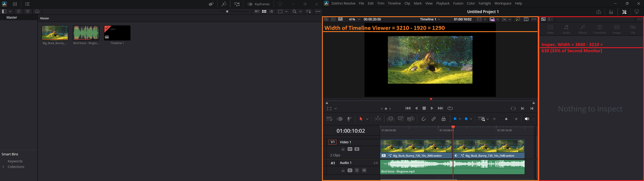Open the audio Mixer icon near project title
The image size is (644, 181).
pos(611,12)
